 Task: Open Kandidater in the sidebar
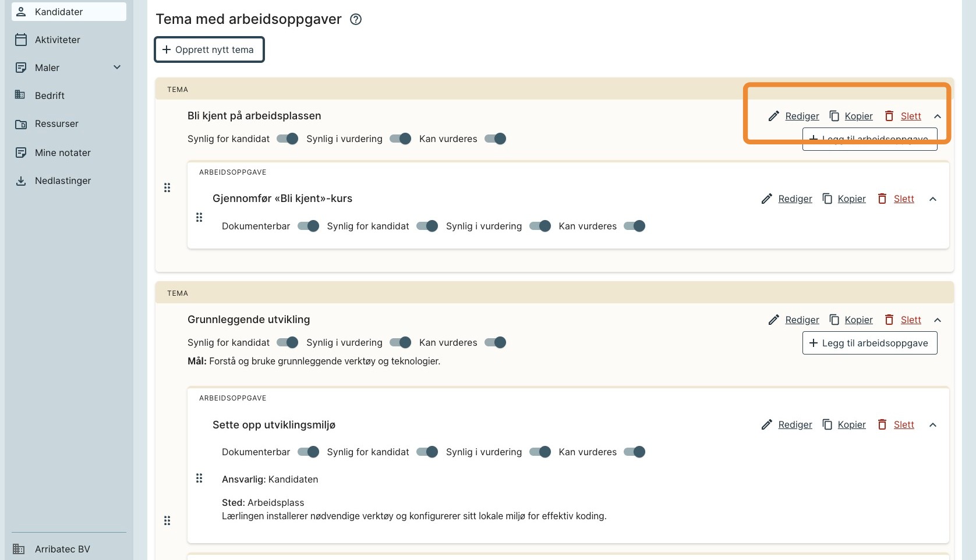coord(59,12)
